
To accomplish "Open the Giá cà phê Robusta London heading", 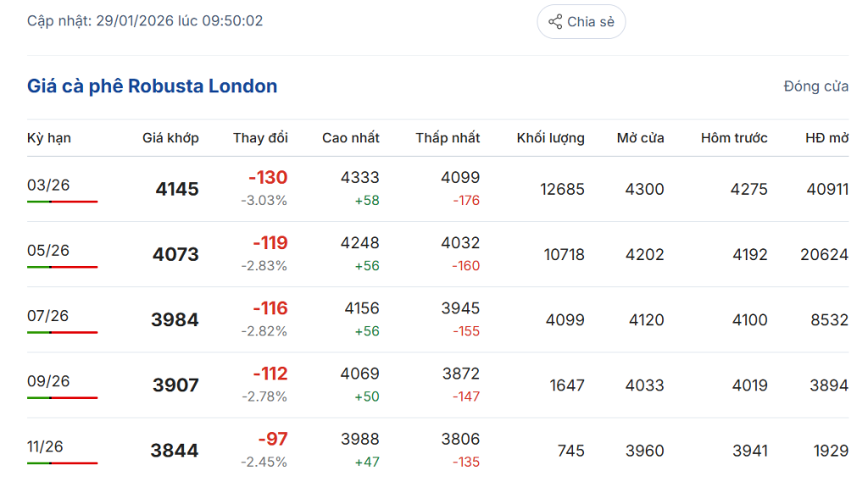I will 153,86.
